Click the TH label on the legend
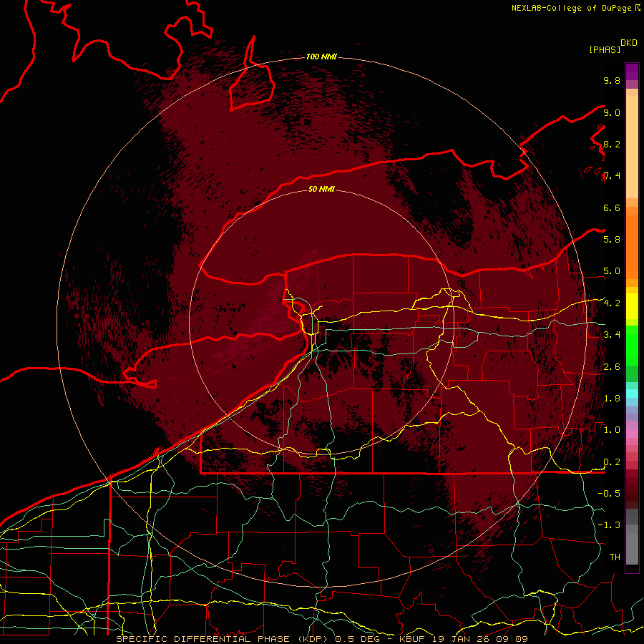Viewport: 644px width, 644px height. point(615,557)
